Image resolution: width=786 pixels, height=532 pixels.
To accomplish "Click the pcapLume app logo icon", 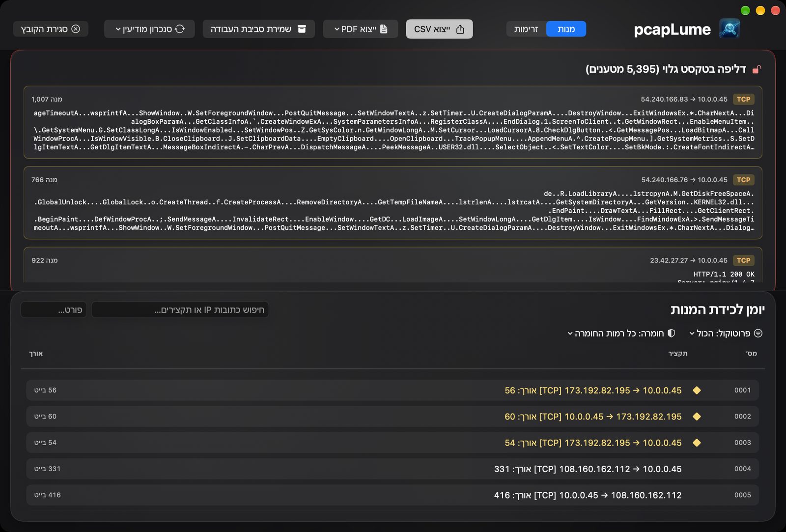I will point(730,29).
